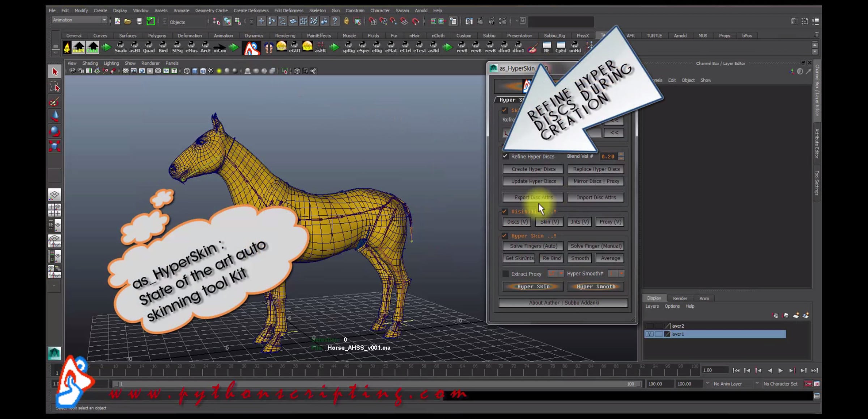Click the Snake shelf icon
This screenshot has width=868, height=419.
tap(120, 47)
